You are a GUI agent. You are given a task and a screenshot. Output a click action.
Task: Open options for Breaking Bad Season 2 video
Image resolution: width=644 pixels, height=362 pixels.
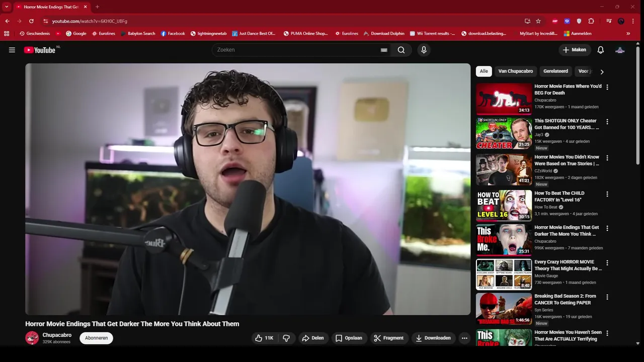pyautogui.click(x=607, y=297)
